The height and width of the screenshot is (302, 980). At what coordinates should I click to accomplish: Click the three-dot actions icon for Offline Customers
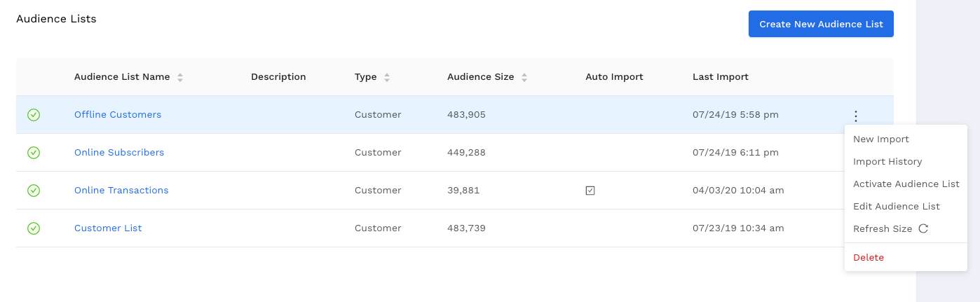coord(855,116)
